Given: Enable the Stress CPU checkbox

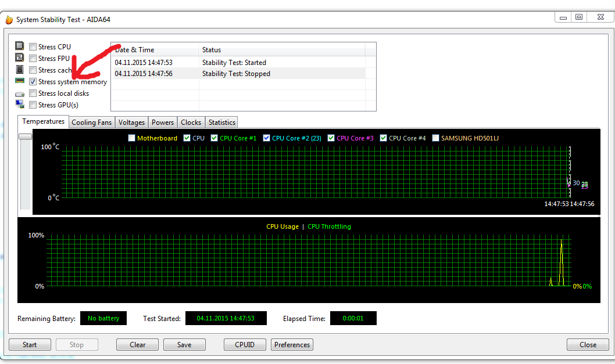Looking at the screenshot, I should [x=33, y=47].
